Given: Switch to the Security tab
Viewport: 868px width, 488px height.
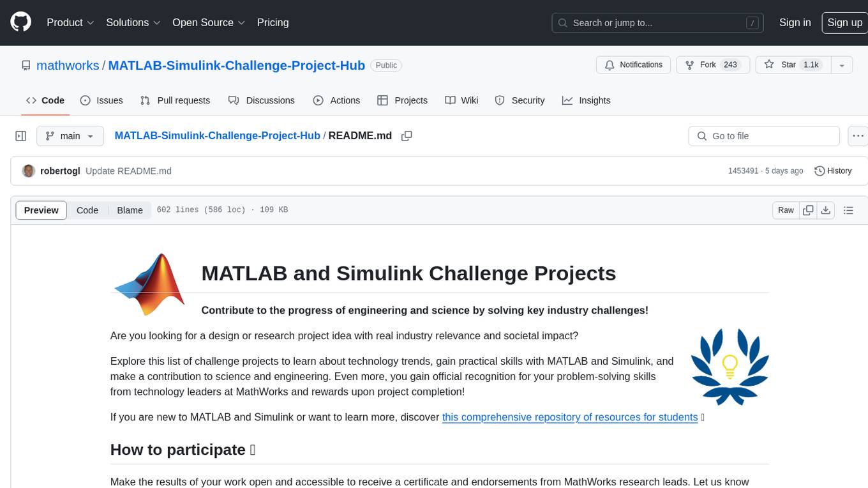Looking at the screenshot, I should pos(520,100).
